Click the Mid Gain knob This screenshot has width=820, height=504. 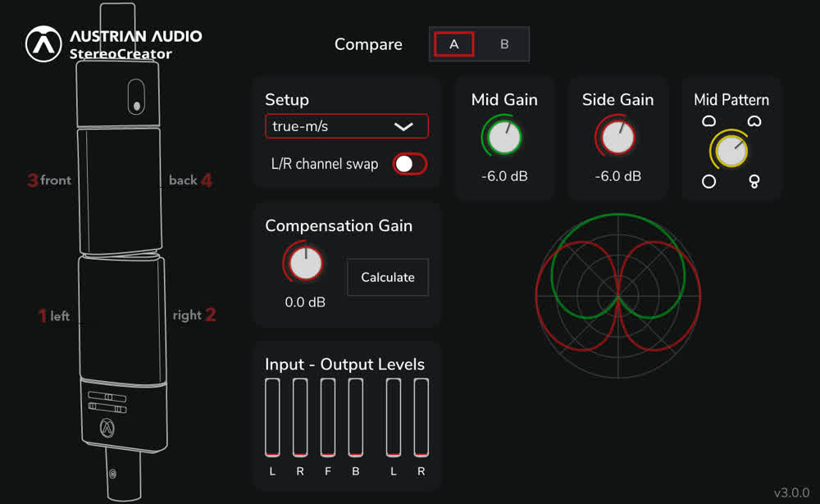click(x=504, y=137)
